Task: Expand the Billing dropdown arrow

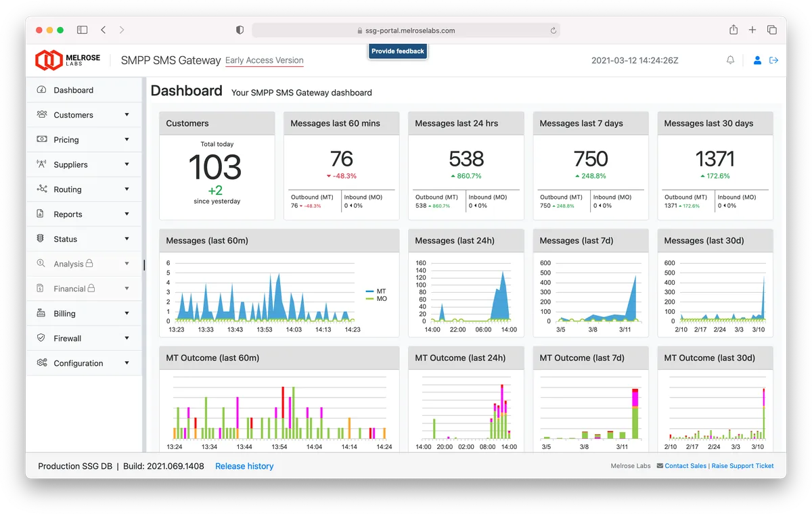Action: tap(127, 313)
